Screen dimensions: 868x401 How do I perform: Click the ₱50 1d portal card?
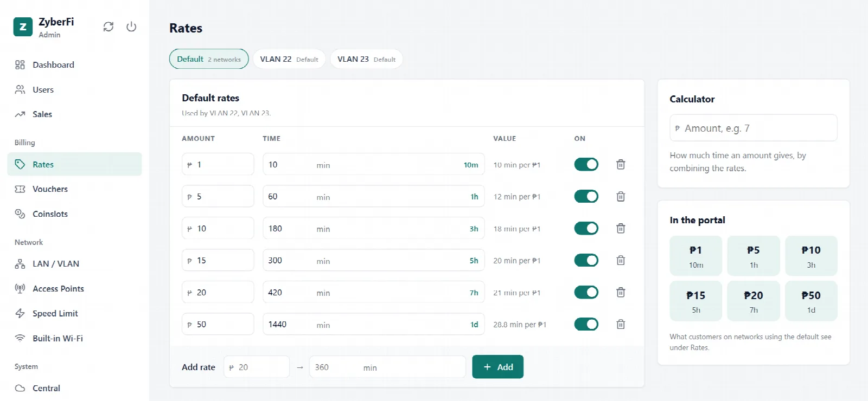811,301
